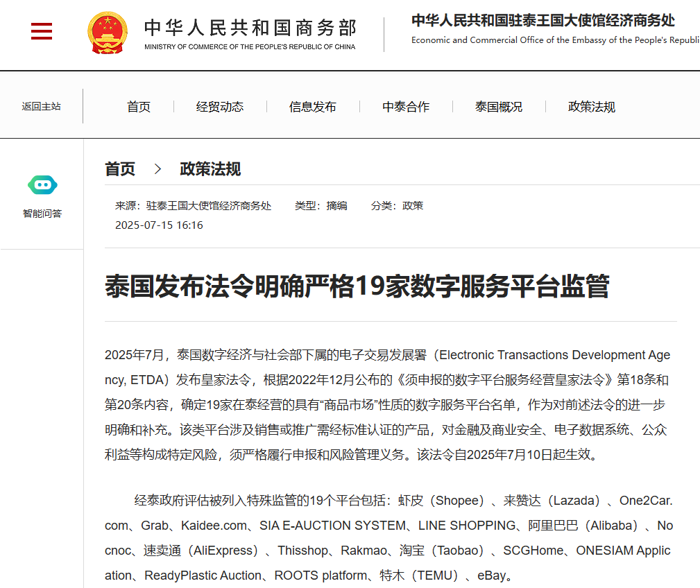700x588 pixels.
Task: Click 首页 in the breadcrumb trail
Action: [120, 168]
